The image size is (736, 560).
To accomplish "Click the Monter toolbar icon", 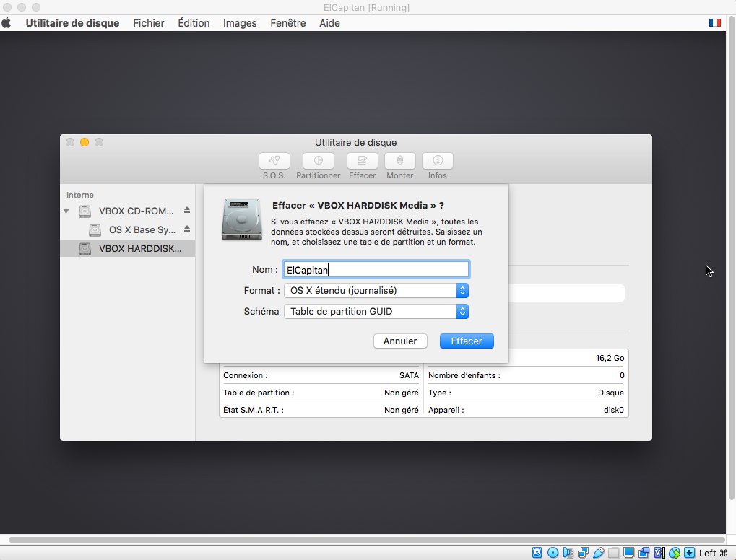I will [x=400, y=161].
